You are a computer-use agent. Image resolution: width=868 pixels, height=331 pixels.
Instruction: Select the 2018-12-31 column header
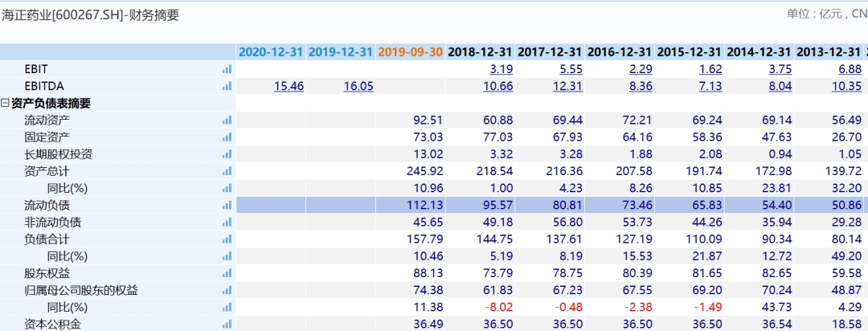[480, 52]
